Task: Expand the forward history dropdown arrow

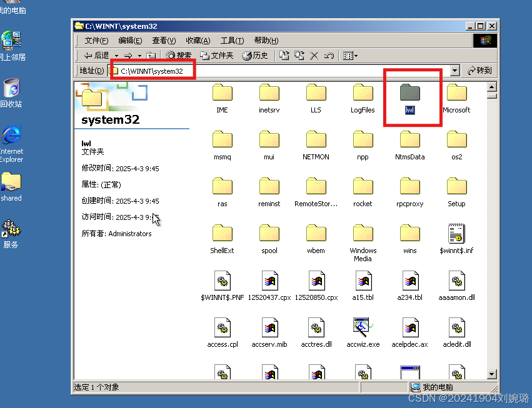Action: 139,56
